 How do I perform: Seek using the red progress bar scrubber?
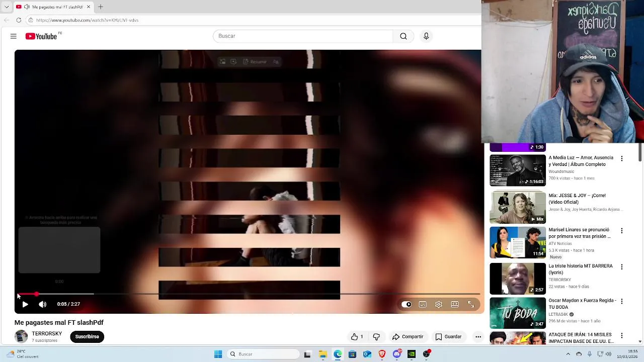(36, 294)
